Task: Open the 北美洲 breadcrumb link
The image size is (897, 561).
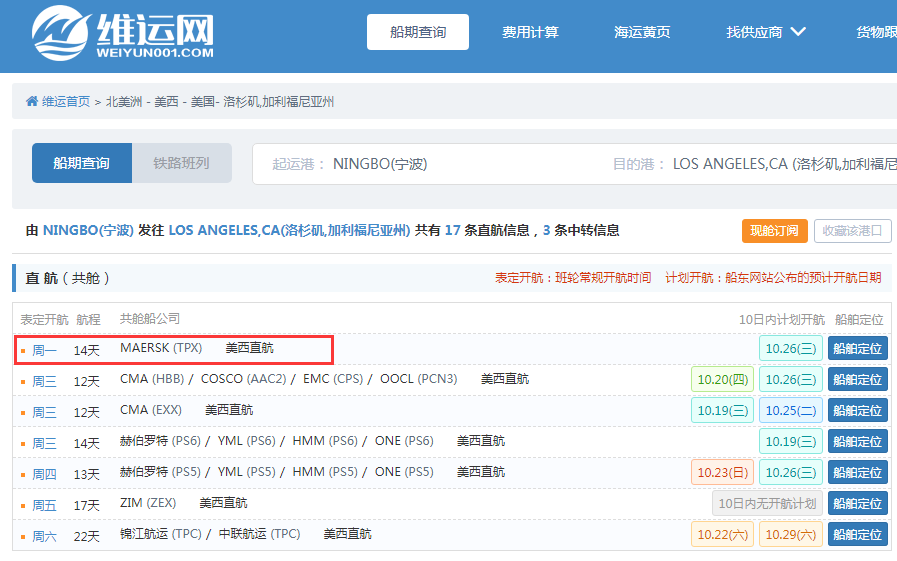Action: pos(124,102)
